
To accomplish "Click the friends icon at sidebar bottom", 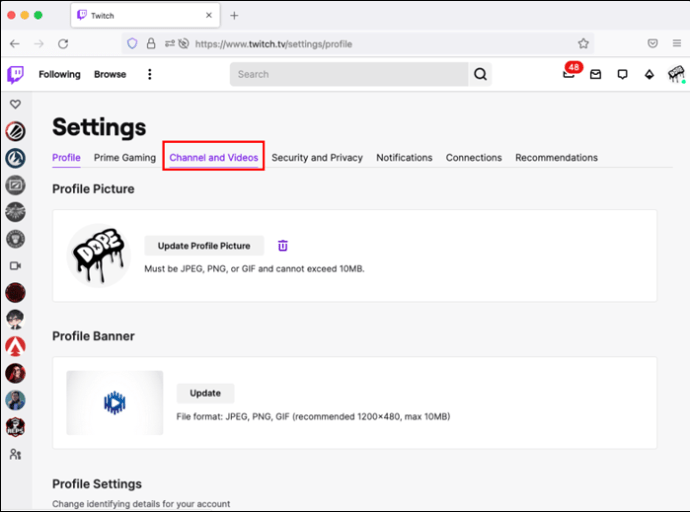I will tap(15, 454).
